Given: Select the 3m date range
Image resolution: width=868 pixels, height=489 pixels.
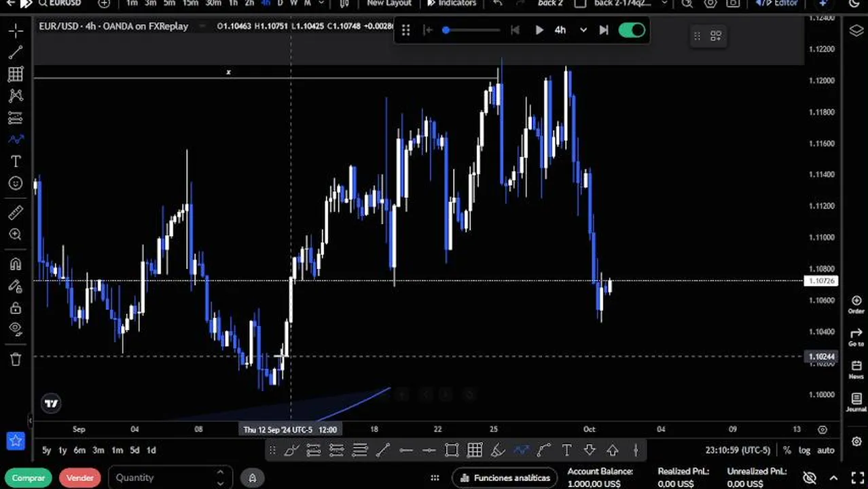Looking at the screenshot, I should coord(98,450).
